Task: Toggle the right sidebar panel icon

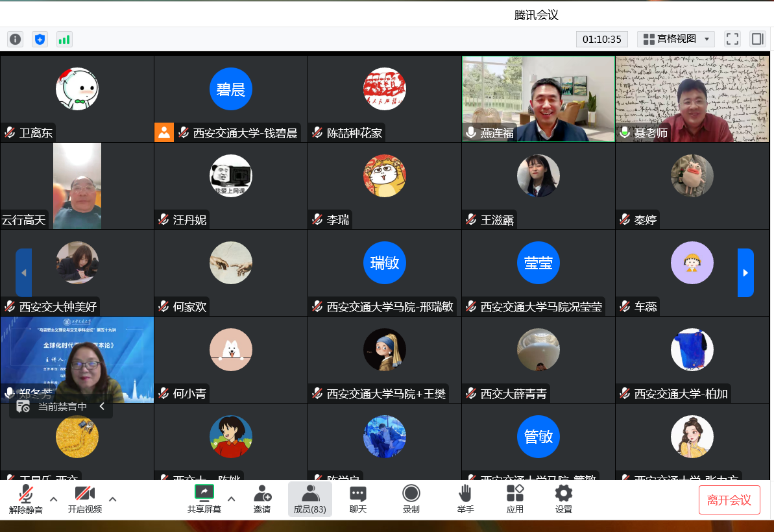Action: click(x=757, y=39)
